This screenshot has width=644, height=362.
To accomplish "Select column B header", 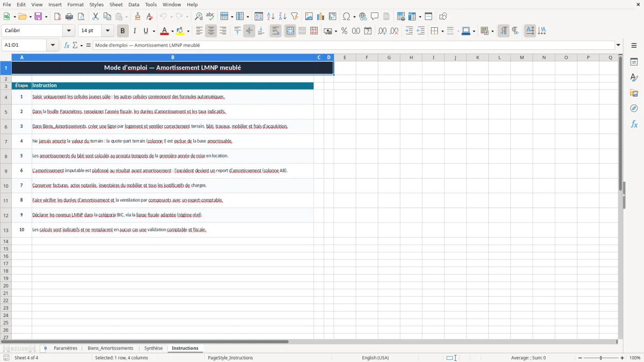I will click(173, 57).
